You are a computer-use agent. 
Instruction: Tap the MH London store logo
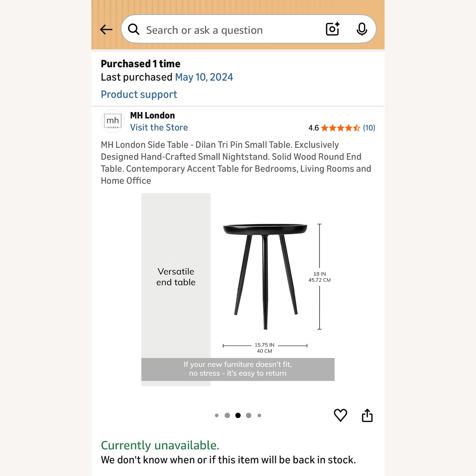113,121
